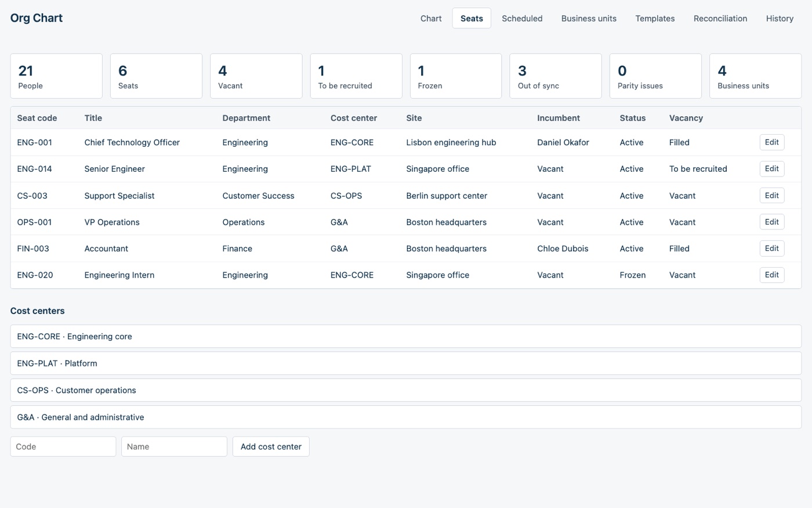Edit the ENG-001 Chief Technology Officer seat
812x508 pixels.
[x=771, y=142]
